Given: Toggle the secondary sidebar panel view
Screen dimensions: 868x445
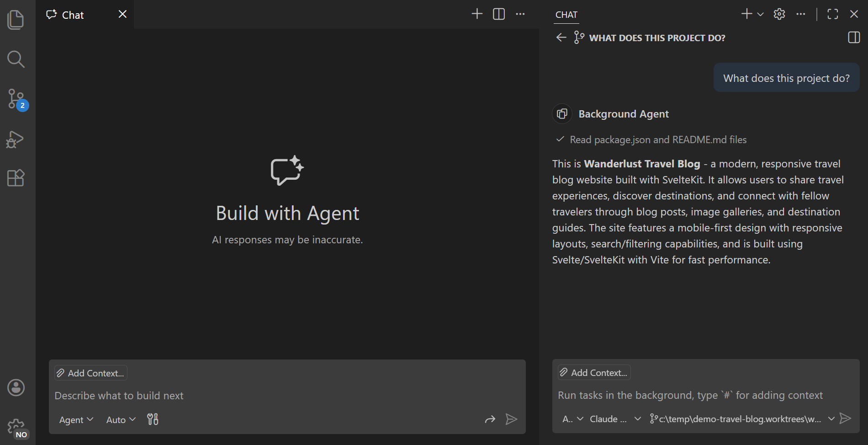Looking at the screenshot, I should pos(853,38).
